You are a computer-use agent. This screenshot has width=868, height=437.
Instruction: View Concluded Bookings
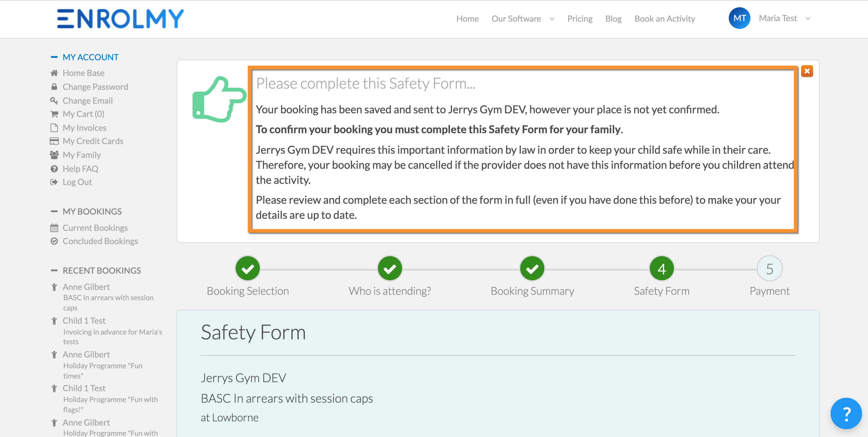pyautogui.click(x=100, y=241)
